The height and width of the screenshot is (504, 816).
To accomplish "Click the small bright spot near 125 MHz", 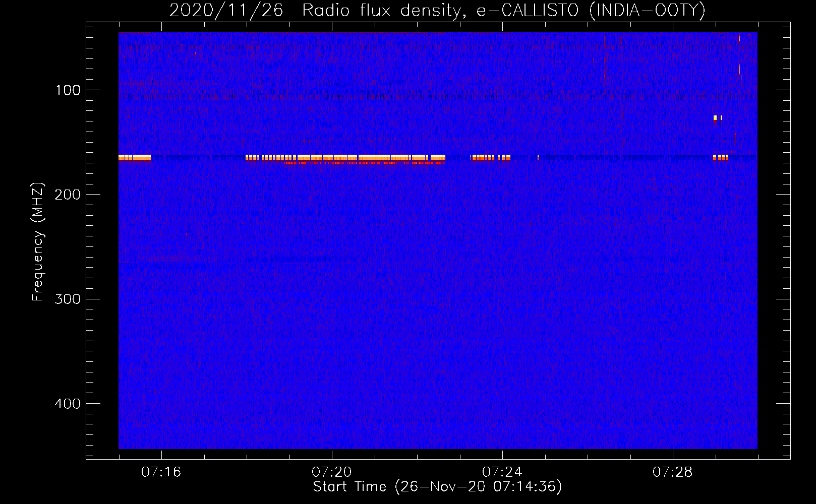I will 718,119.
